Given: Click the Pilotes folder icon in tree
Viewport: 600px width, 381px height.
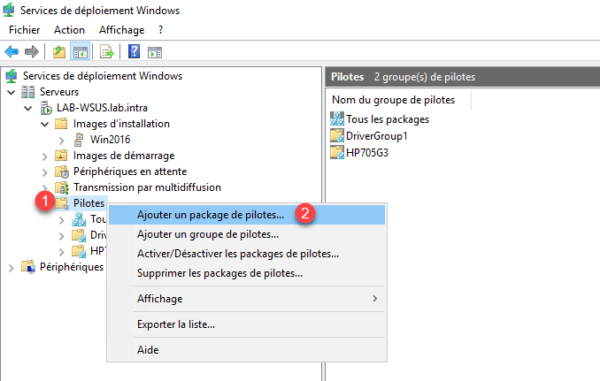Looking at the screenshot, I should pos(62,203).
